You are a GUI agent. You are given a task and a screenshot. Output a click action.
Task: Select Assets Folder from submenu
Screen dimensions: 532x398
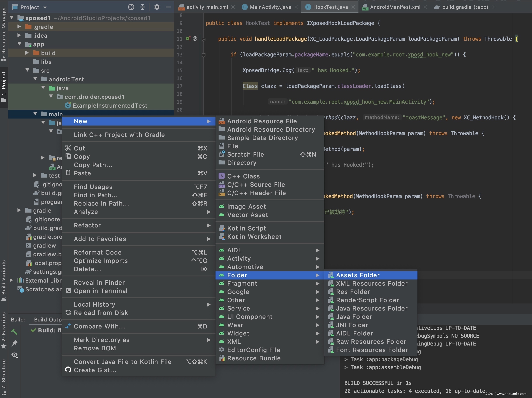(x=358, y=275)
